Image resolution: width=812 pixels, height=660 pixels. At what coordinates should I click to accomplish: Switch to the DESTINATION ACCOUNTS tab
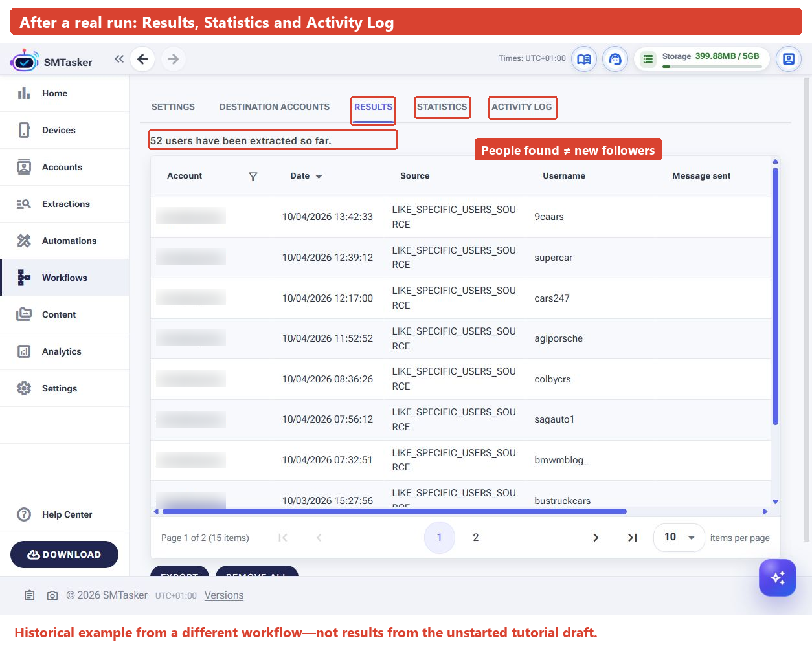[x=275, y=107]
